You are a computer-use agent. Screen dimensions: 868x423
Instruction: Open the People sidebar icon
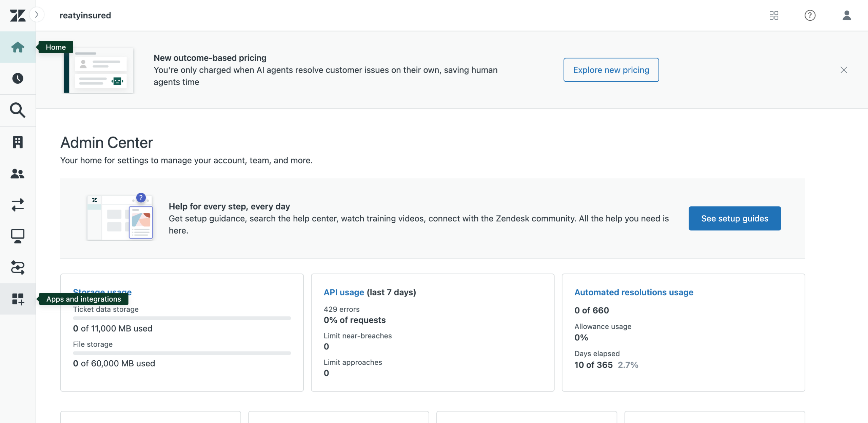click(18, 174)
